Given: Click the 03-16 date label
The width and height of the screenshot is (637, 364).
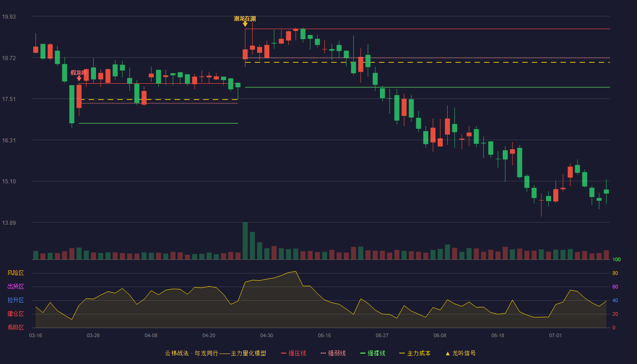Looking at the screenshot, I should pyautogui.click(x=35, y=335).
